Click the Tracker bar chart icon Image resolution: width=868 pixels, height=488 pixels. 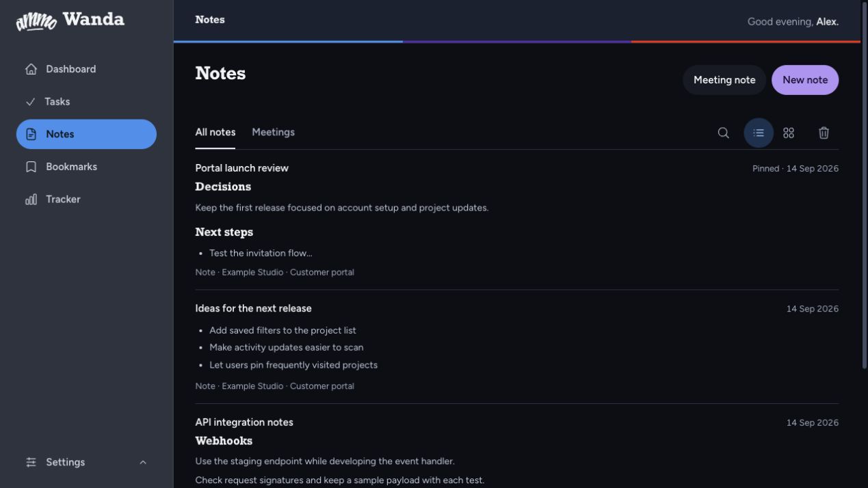pyautogui.click(x=31, y=200)
